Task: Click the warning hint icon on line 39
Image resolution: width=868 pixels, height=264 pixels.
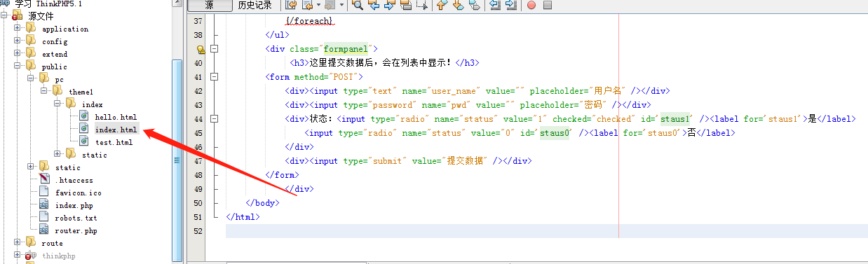Action: point(201,49)
